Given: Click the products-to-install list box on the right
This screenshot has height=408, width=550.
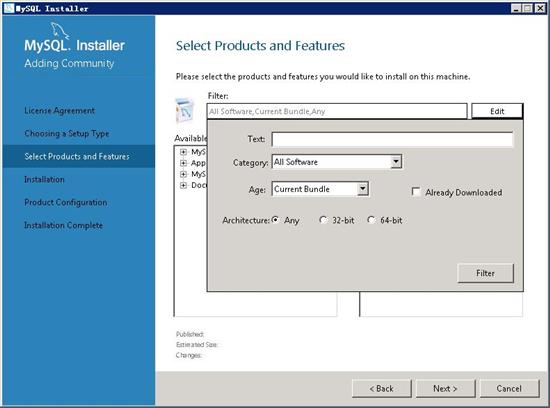Looking at the screenshot, I should [441, 304].
